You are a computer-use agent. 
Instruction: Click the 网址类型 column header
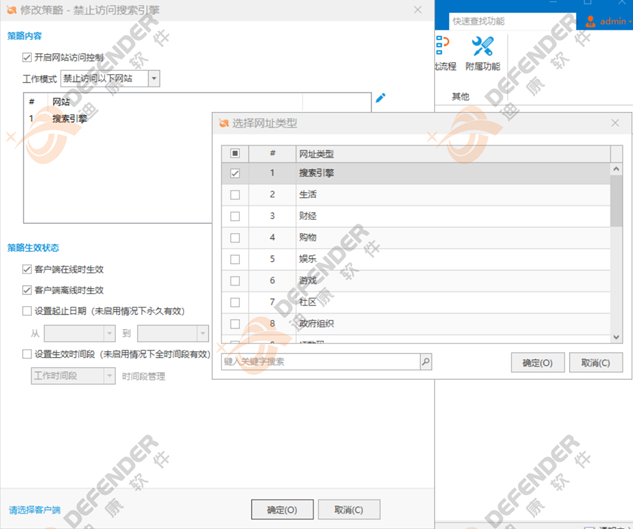click(453, 154)
